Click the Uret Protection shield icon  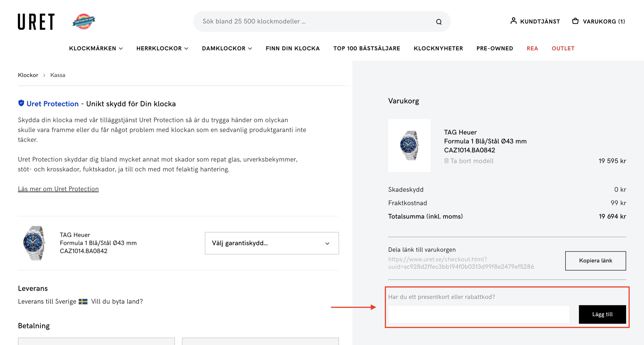pyautogui.click(x=21, y=103)
